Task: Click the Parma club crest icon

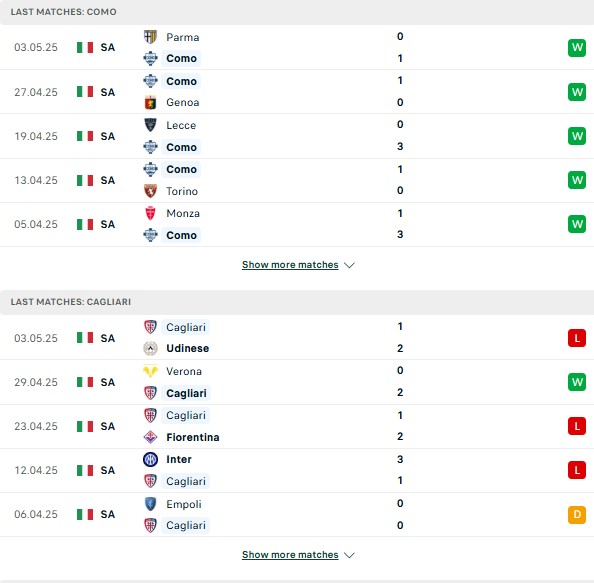Action: click(150, 37)
